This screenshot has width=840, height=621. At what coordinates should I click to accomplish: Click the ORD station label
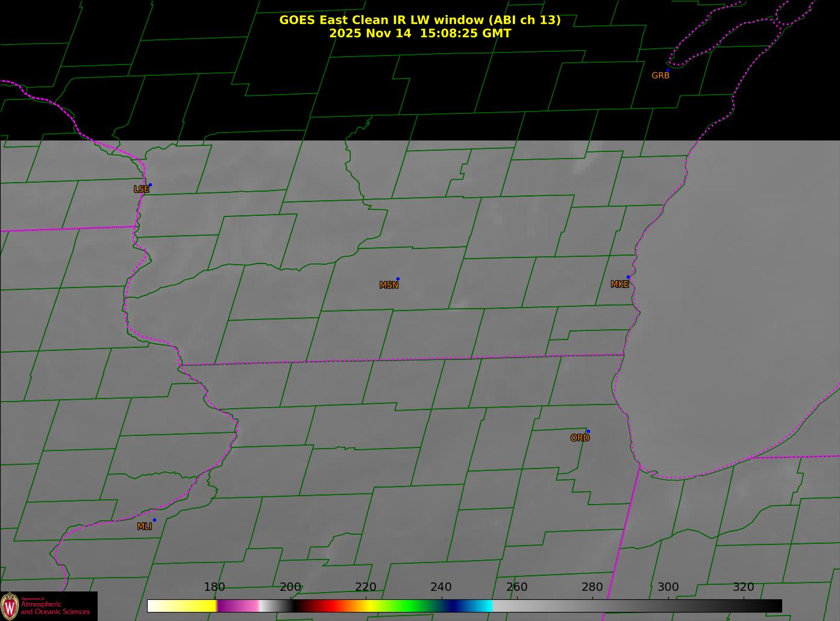[580, 438]
